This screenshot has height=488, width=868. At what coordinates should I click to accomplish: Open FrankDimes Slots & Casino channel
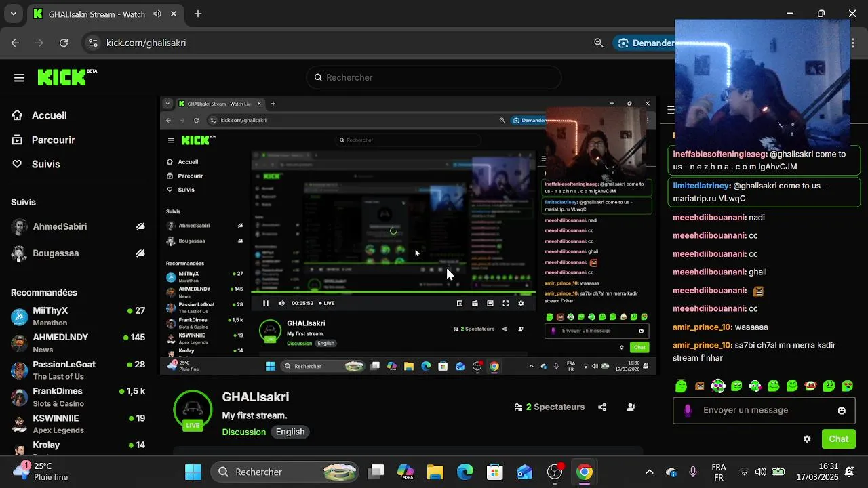point(78,396)
